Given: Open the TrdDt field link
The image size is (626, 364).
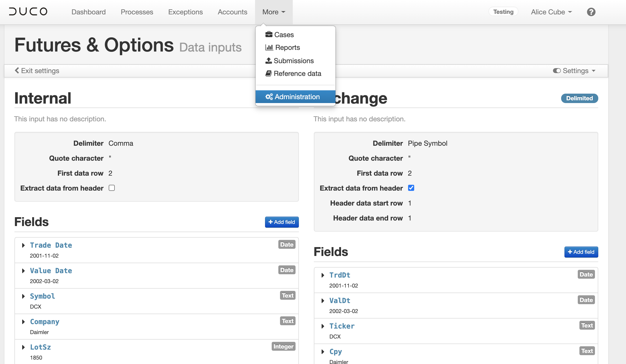Looking at the screenshot, I should point(340,275).
